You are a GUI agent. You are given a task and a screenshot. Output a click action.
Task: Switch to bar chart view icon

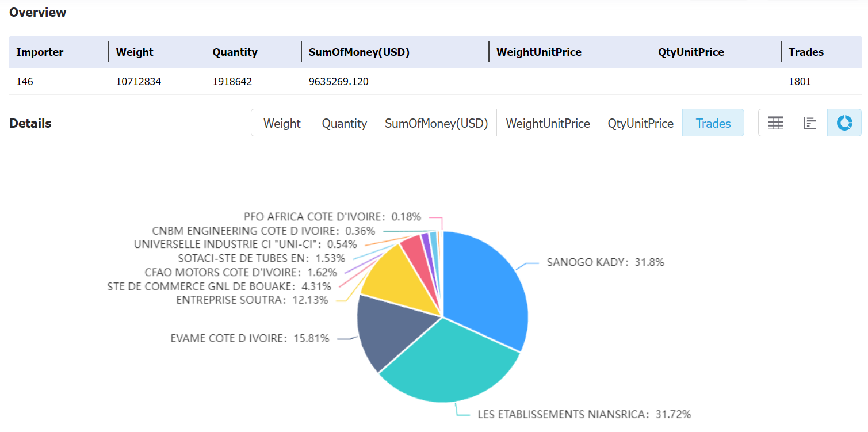tap(810, 123)
